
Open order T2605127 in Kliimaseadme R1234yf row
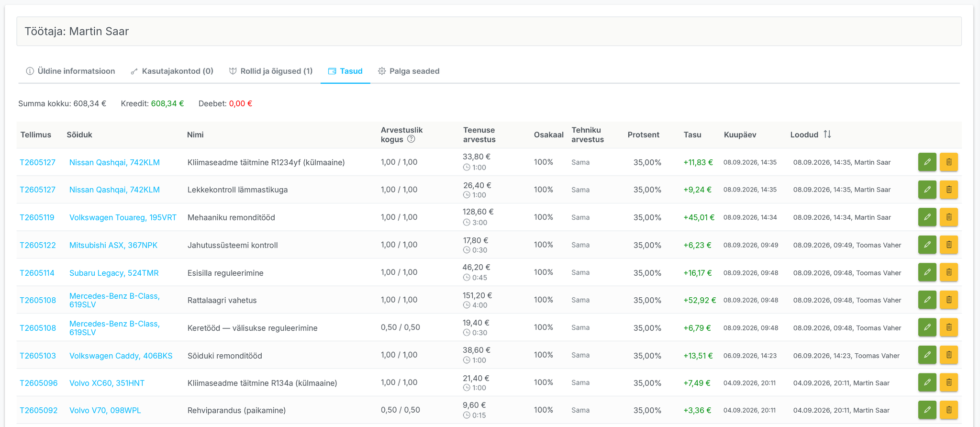37,162
